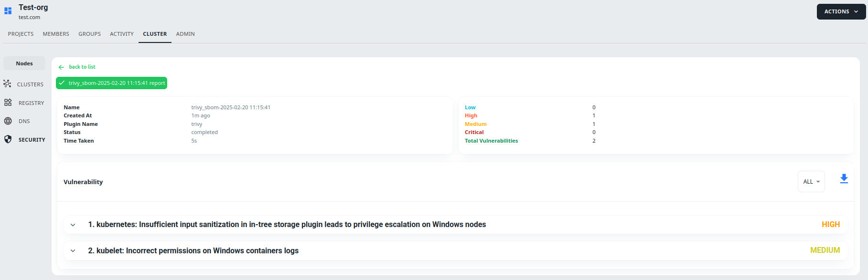Click the Plugin Name label

tap(81, 124)
